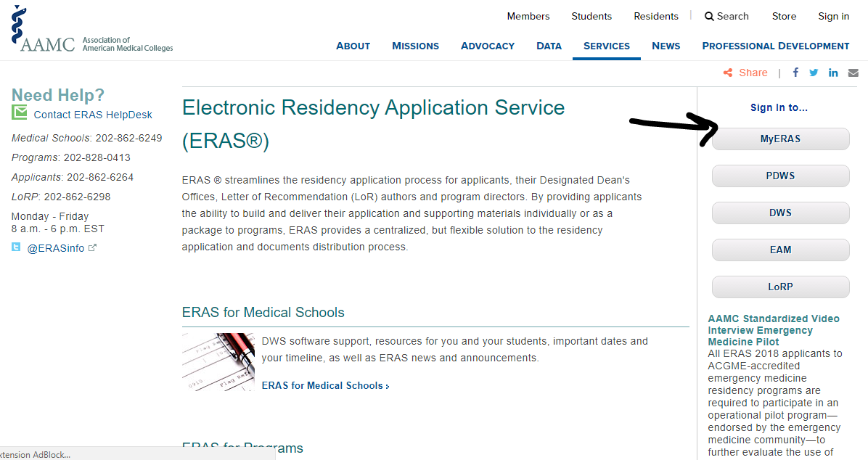Screen dimensions: 868x460
Task: Click the PDWS sign-in button
Action: 780,176
